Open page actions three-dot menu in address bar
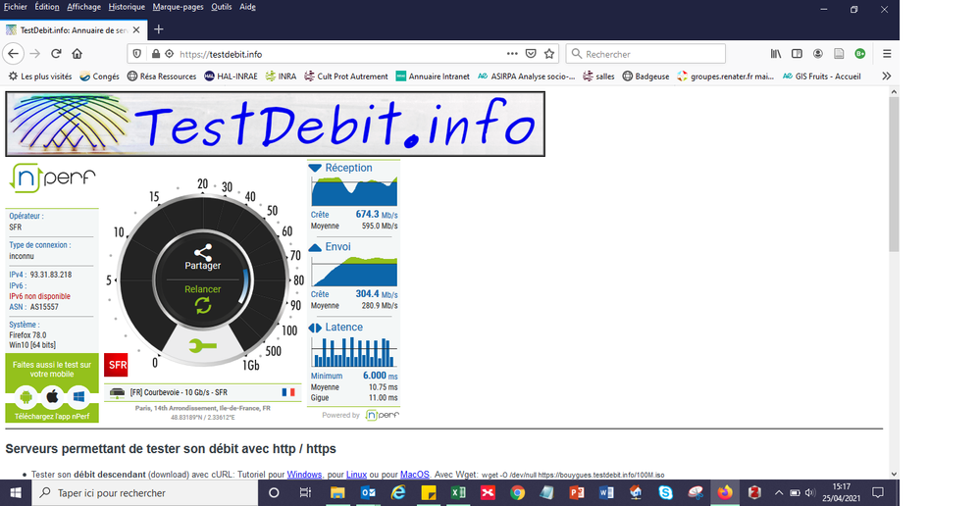 tap(512, 54)
